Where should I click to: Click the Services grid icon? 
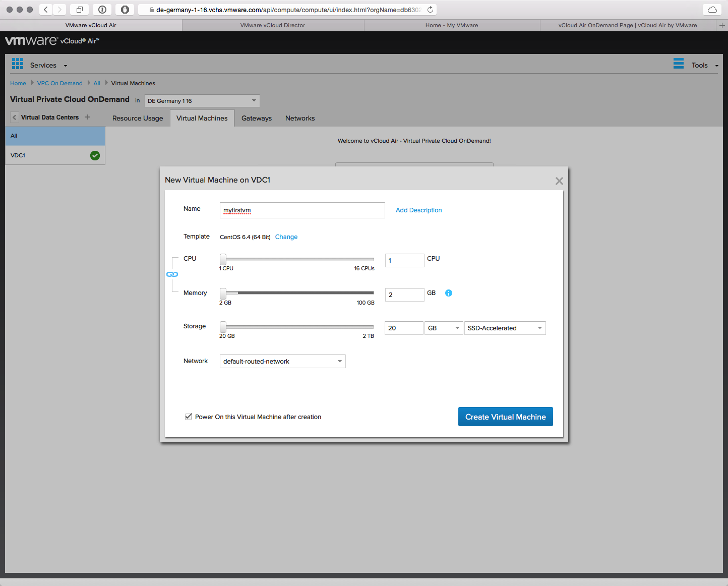(x=18, y=64)
